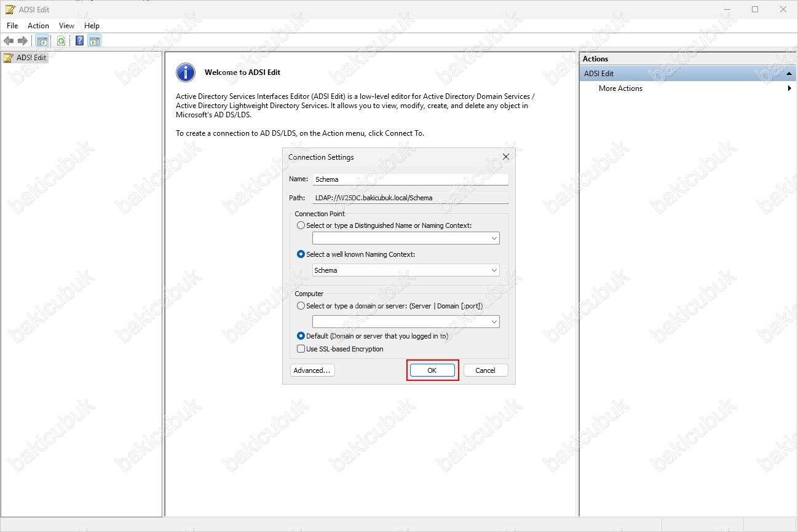
Task: Open the Schema naming context dropdown
Action: (494, 270)
